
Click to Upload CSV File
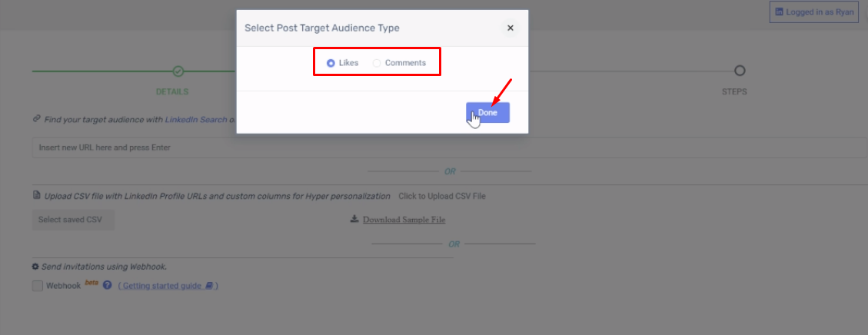tap(442, 196)
